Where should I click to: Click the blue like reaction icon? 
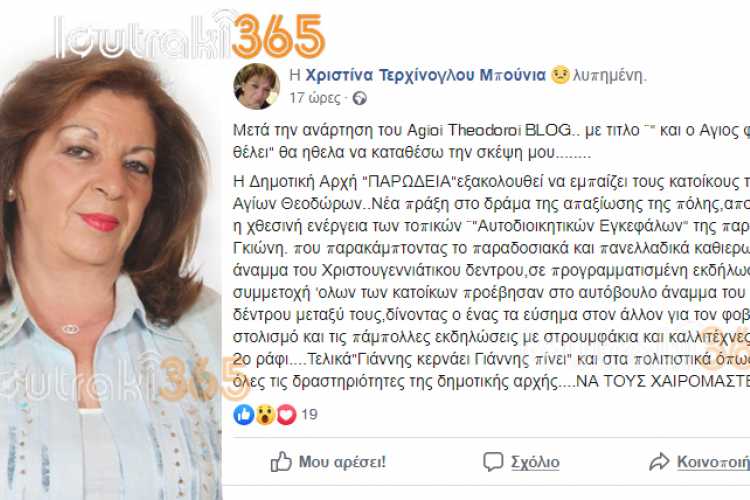click(243, 414)
